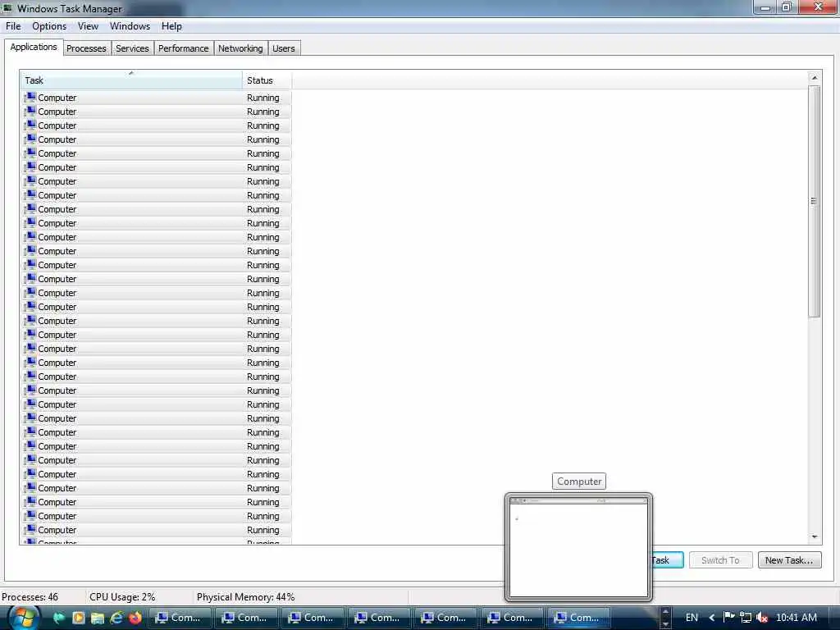Image resolution: width=840 pixels, height=630 pixels.
Task: Click the EN language indicator
Action: 692,618
